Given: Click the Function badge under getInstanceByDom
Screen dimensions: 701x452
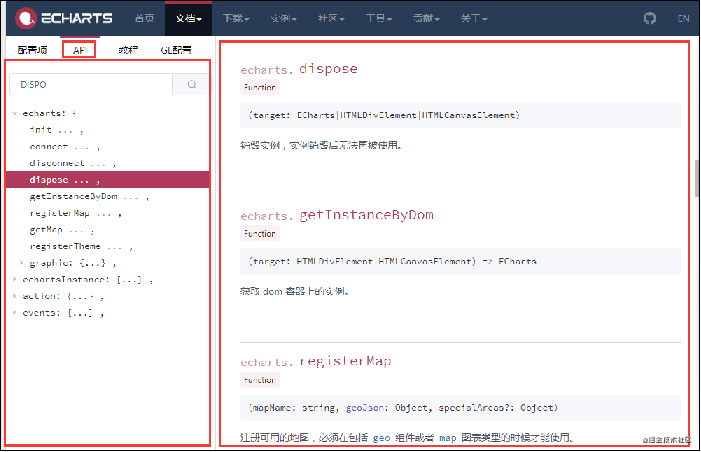Looking at the screenshot, I should tap(260, 233).
